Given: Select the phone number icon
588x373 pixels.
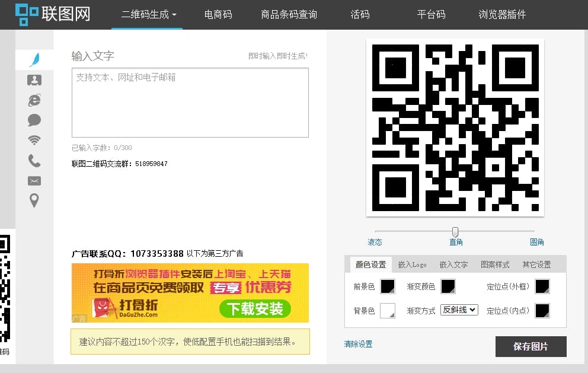Looking at the screenshot, I should [34, 161].
